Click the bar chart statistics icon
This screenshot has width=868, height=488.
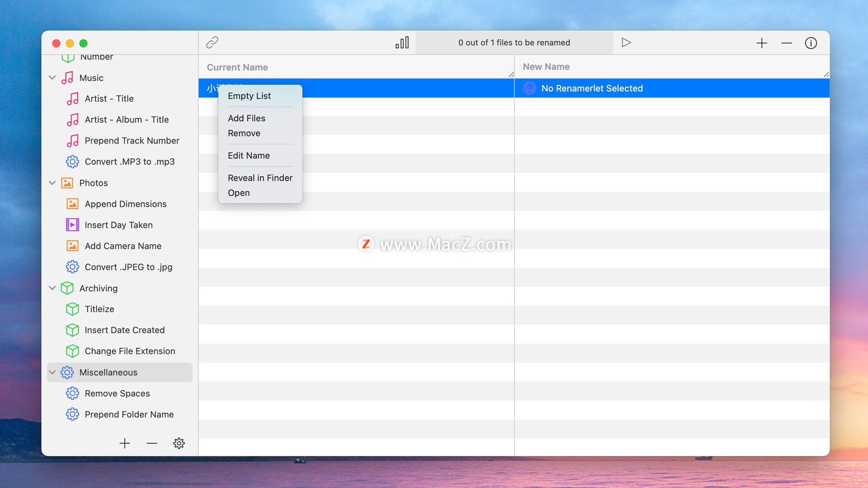point(402,42)
